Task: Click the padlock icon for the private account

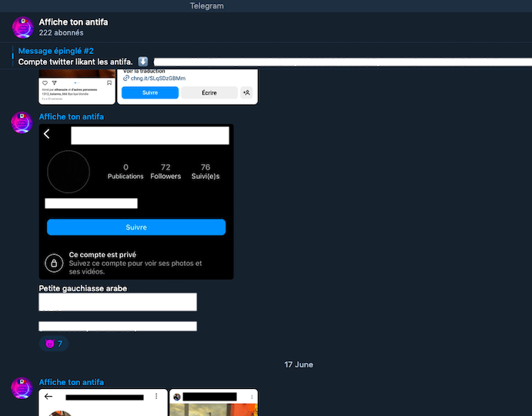Action: click(x=54, y=263)
